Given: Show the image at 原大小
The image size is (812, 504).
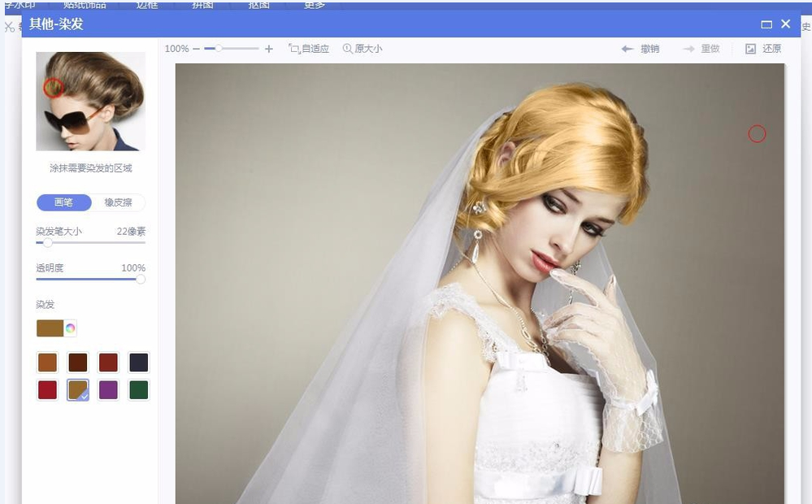Looking at the screenshot, I should pos(363,49).
